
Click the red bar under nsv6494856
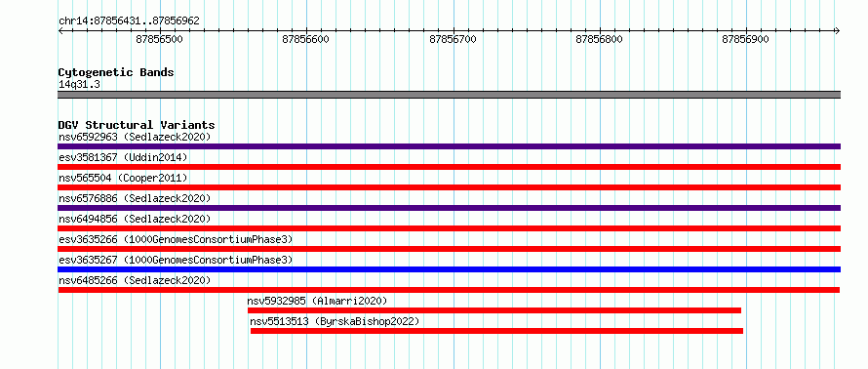pyautogui.click(x=449, y=228)
